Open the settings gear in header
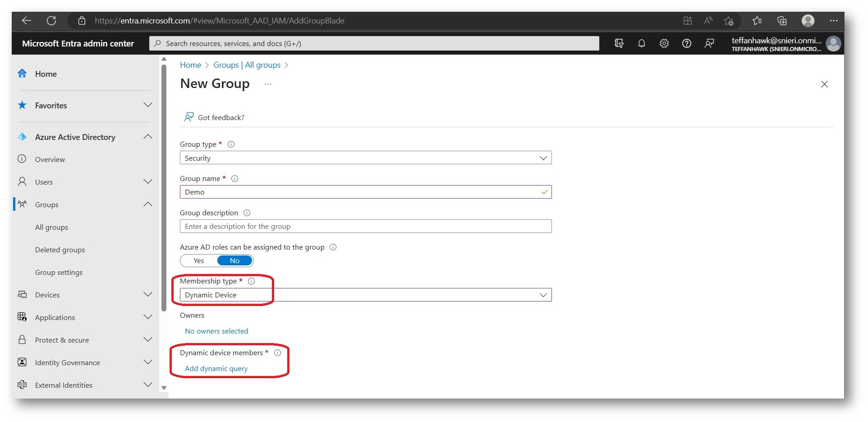 pos(664,43)
